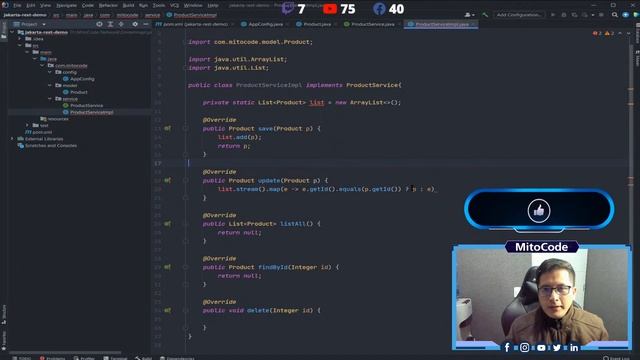Open the Dependencies tool window

click(177, 358)
